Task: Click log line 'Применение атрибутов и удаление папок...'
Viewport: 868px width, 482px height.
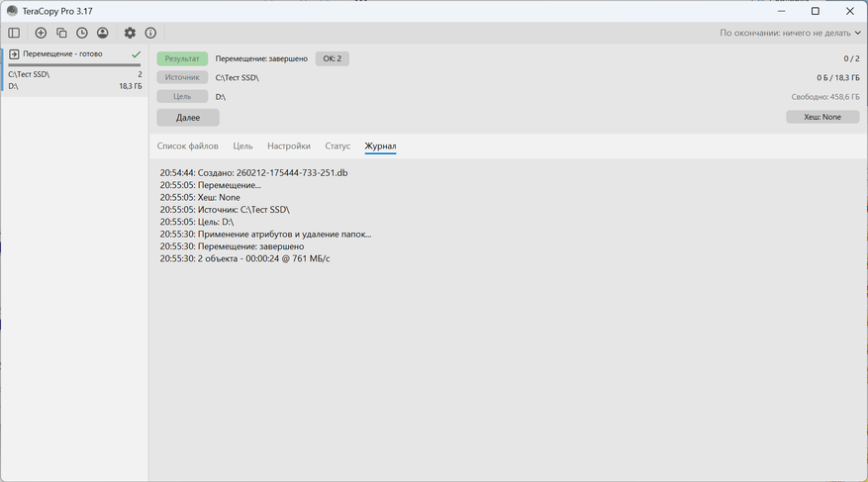Action: [x=265, y=235]
